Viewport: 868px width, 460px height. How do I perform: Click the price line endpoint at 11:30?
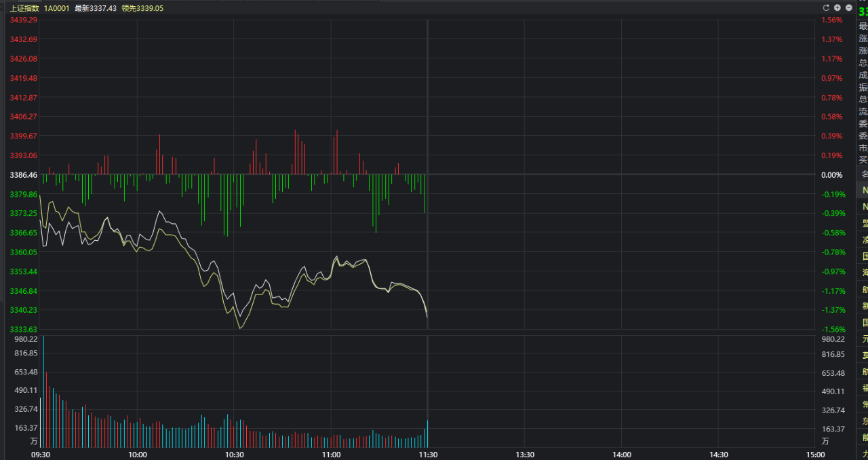[427, 316]
